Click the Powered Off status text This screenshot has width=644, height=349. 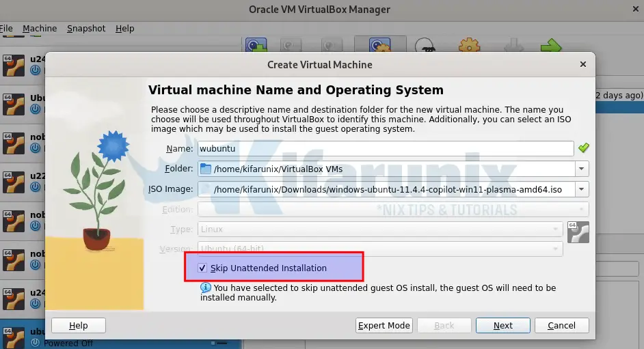click(68, 344)
